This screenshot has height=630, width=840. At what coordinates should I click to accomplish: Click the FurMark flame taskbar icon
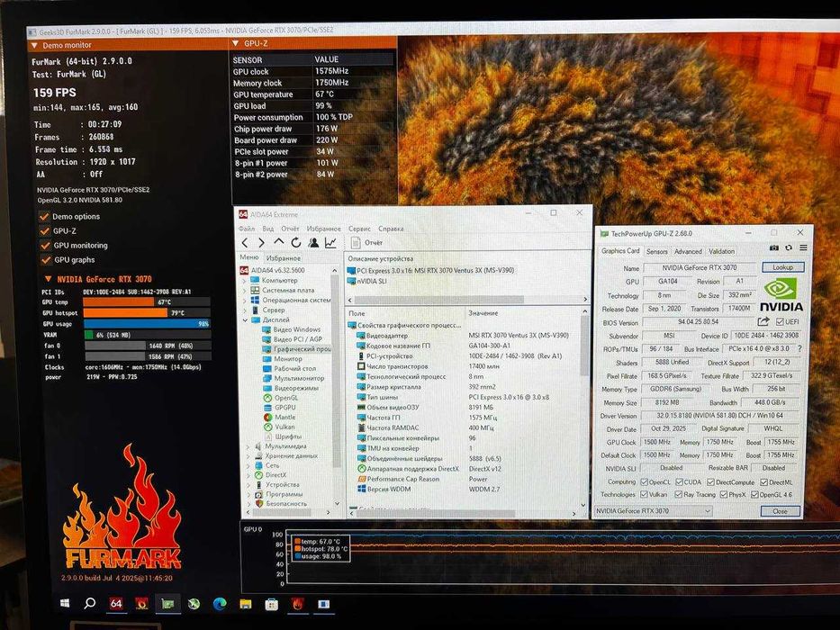298,604
